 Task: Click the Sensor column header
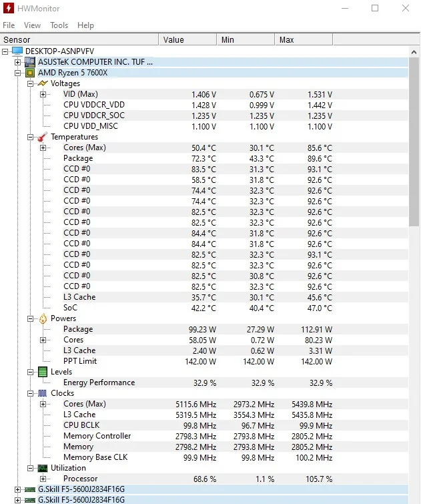click(x=79, y=39)
